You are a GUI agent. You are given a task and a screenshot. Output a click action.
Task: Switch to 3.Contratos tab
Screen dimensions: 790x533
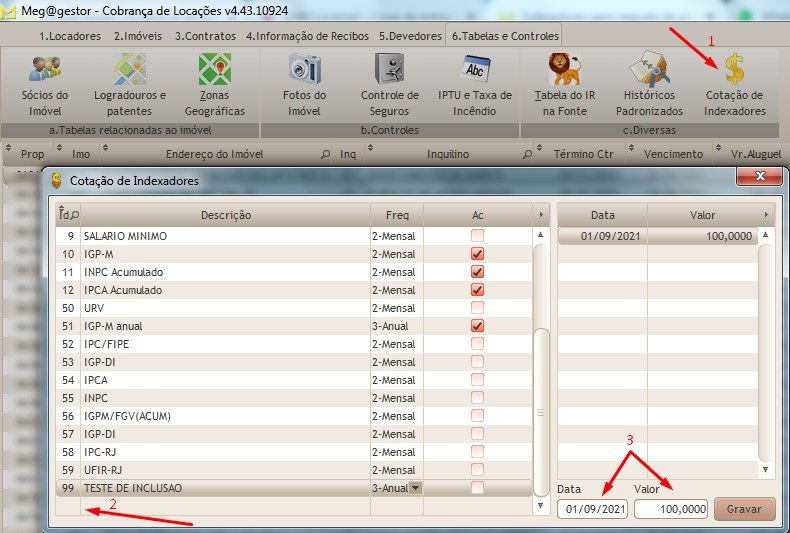207,35
